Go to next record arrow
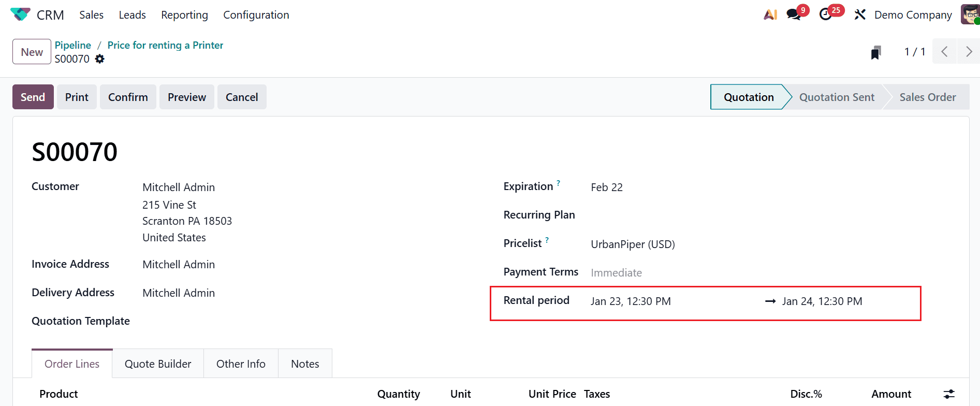The height and width of the screenshot is (406, 980). click(x=969, y=51)
